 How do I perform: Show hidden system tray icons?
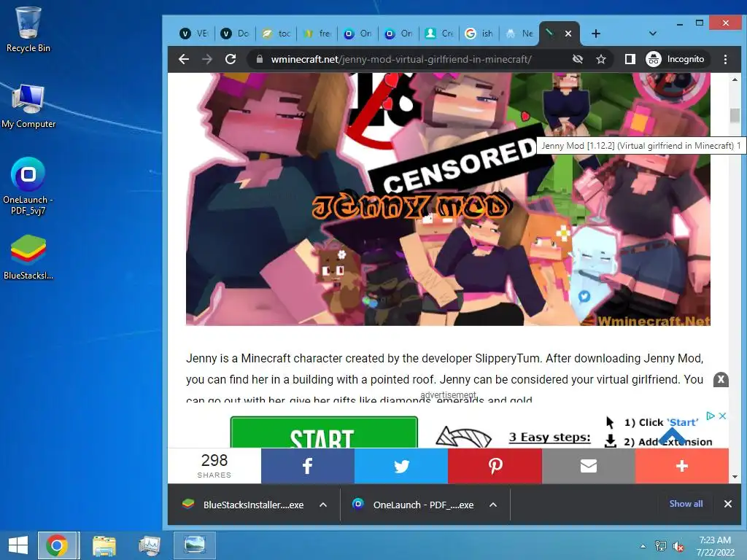[643, 546]
